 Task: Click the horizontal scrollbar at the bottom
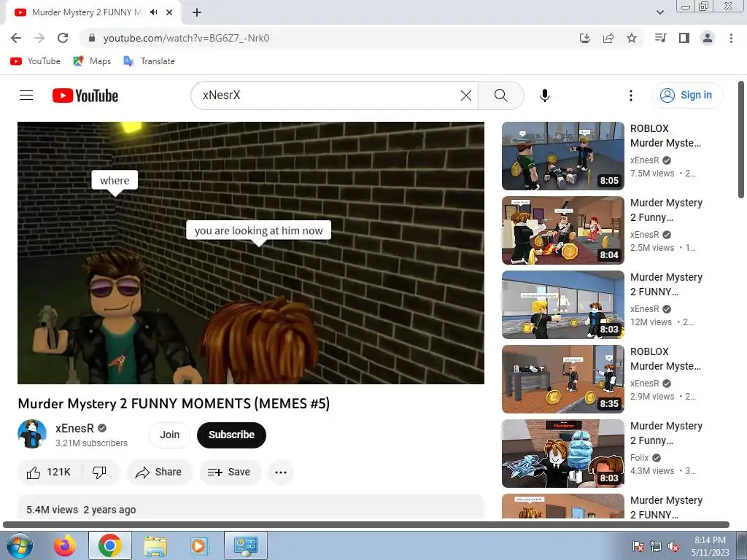(366, 524)
